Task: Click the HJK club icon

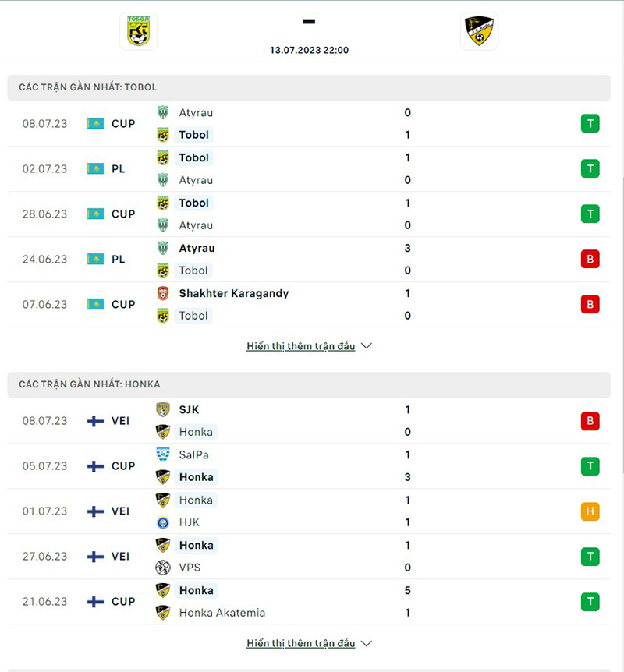Action: coord(165,522)
